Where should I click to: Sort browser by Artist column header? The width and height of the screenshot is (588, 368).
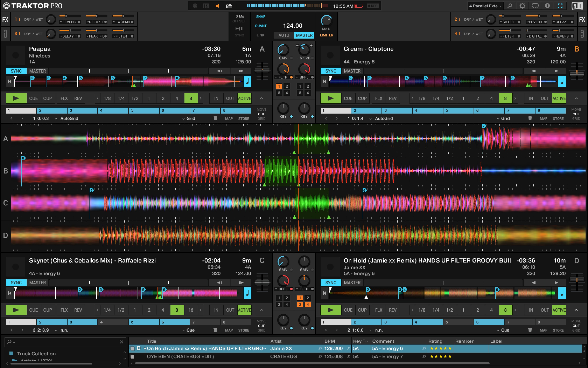point(295,341)
